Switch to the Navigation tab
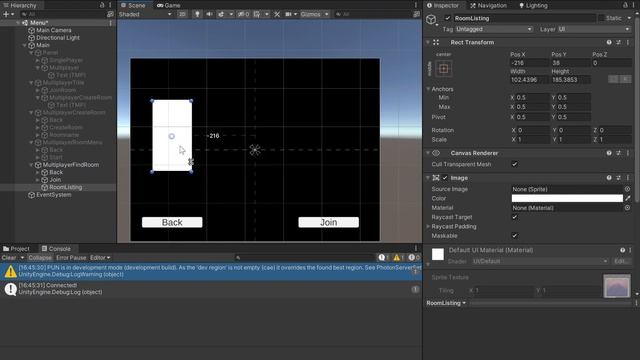 488,5
